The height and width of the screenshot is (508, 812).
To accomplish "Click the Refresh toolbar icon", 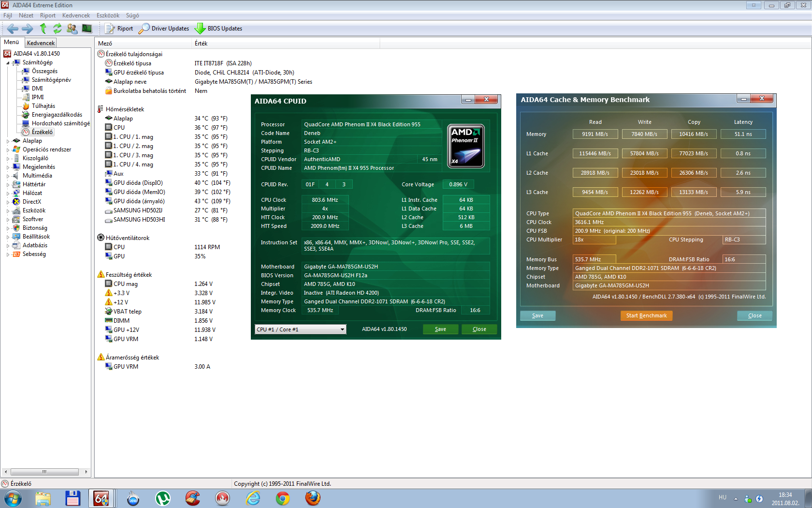I will (x=58, y=29).
